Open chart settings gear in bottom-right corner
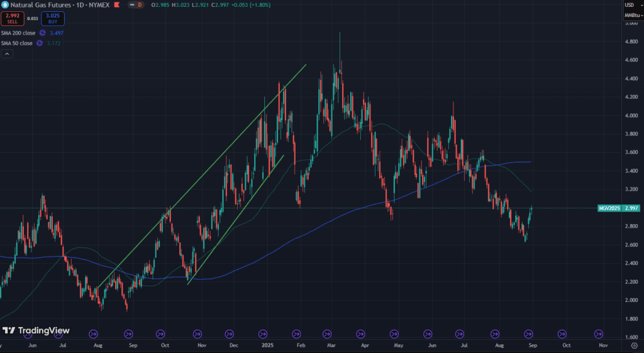This screenshot has width=644, height=353. pos(633,345)
